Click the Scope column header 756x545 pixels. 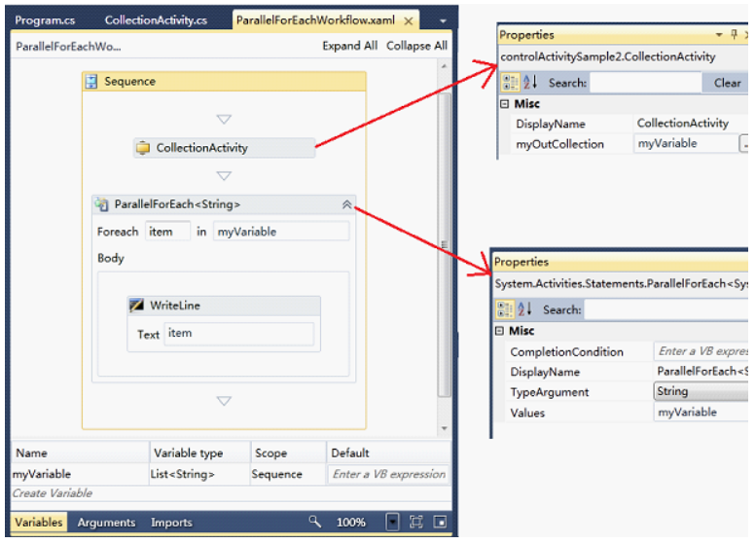(x=288, y=453)
